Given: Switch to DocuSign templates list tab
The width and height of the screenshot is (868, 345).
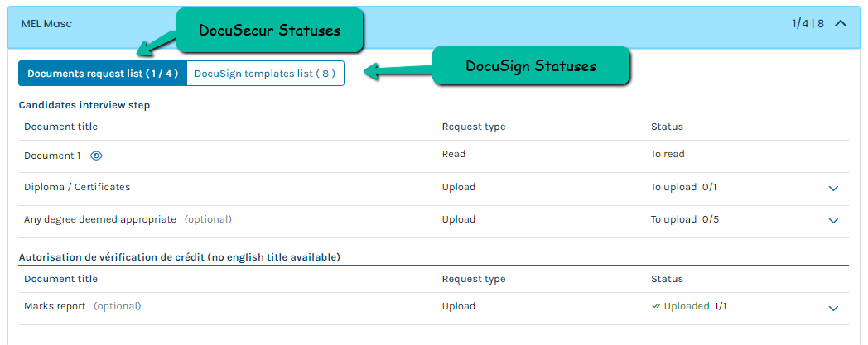Looking at the screenshot, I should tap(265, 74).
